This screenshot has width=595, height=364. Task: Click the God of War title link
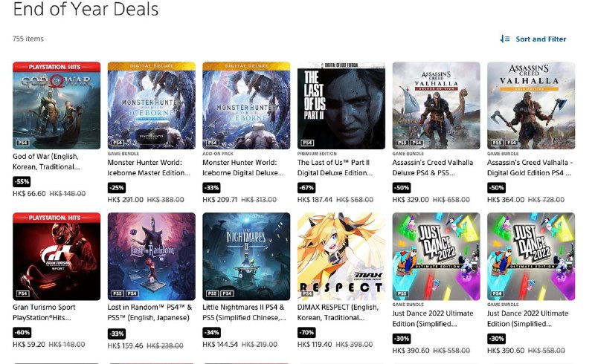click(x=50, y=161)
